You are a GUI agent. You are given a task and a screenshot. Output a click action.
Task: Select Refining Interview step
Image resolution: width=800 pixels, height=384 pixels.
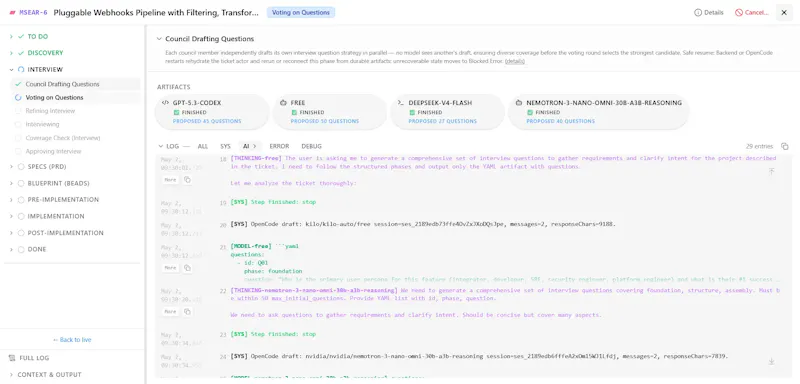click(50, 111)
